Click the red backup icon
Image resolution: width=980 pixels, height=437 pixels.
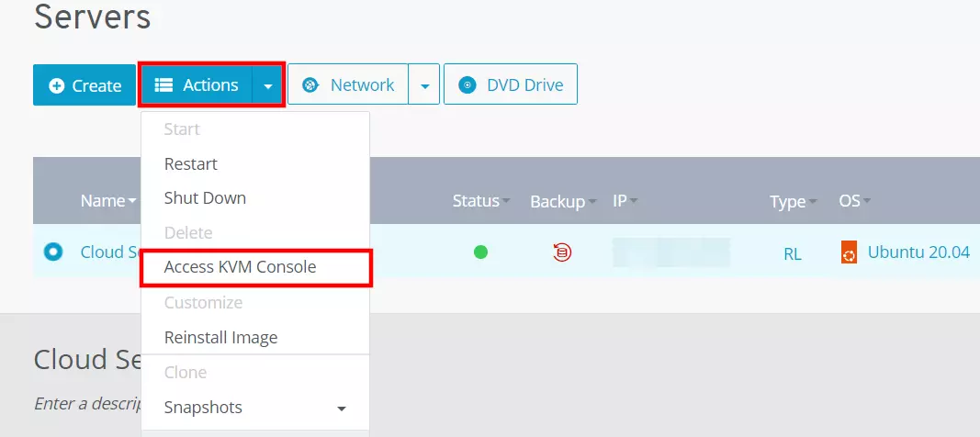pos(562,252)
